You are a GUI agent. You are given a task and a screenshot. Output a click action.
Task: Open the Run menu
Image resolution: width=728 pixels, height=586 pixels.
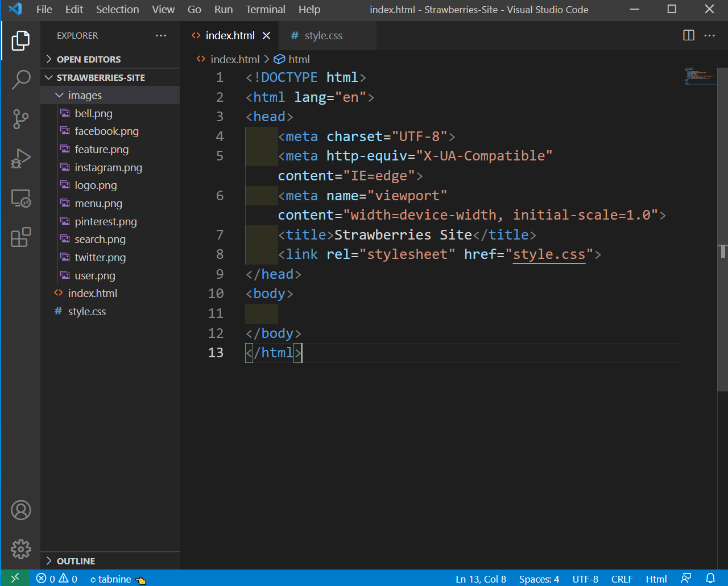[x=224, y=9]
